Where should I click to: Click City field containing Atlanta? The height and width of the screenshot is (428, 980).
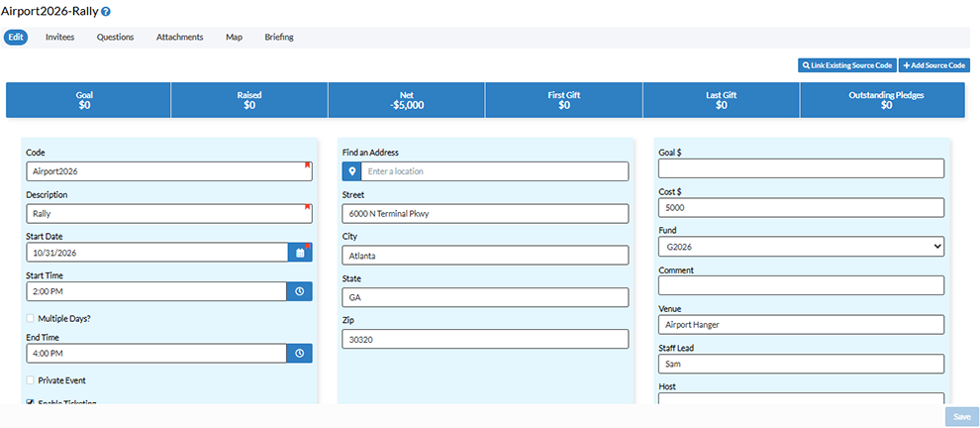click(486, 256)
